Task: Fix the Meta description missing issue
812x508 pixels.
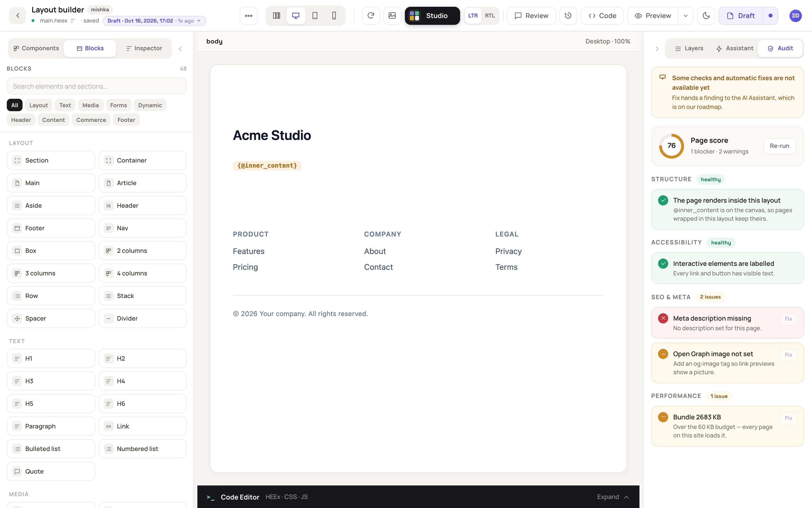Action: 788,319
